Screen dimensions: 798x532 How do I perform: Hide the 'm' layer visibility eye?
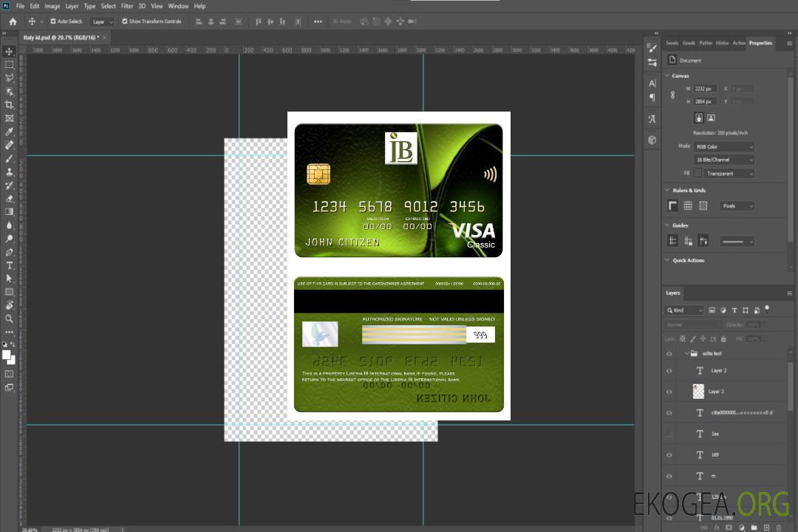tap(669, 477)
